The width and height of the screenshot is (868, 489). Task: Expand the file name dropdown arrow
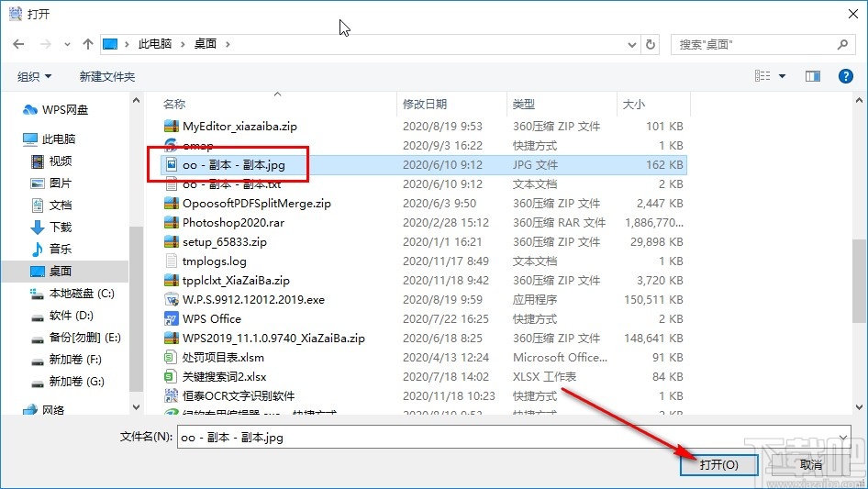coord(842,438)
